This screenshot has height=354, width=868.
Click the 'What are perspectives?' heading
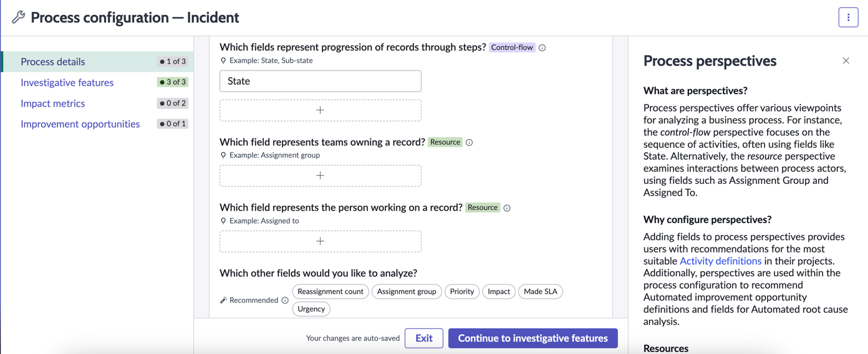pos(695,91)
